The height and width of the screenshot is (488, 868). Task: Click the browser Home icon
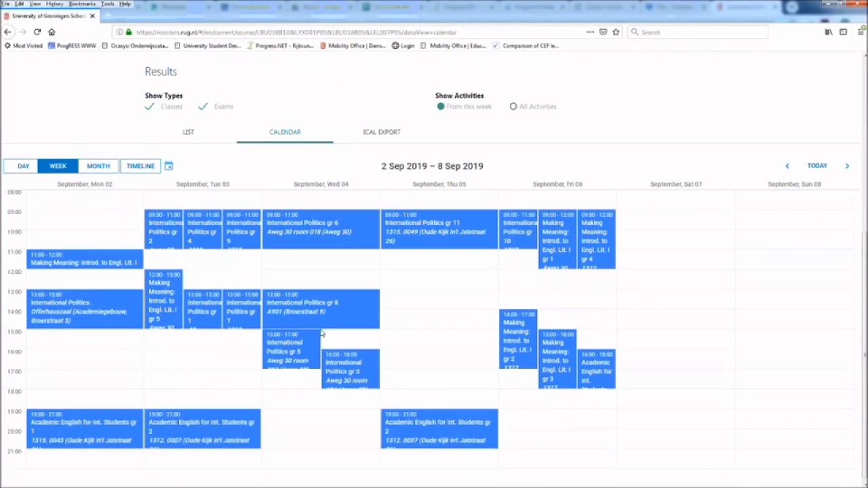point(52,32)
